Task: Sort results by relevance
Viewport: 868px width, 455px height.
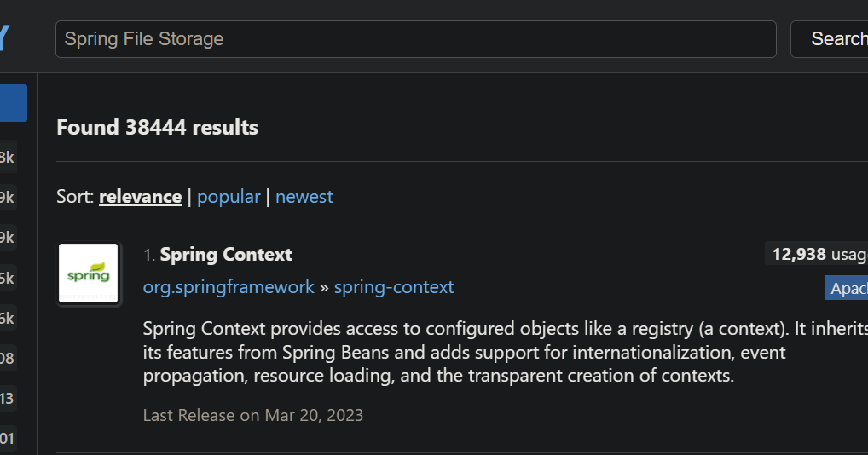Action: coord(140,197)
